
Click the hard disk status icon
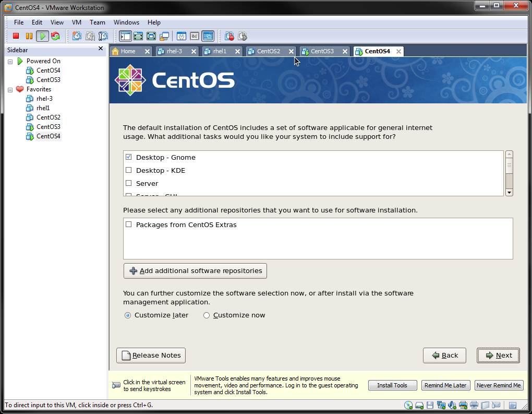(419, 405)
